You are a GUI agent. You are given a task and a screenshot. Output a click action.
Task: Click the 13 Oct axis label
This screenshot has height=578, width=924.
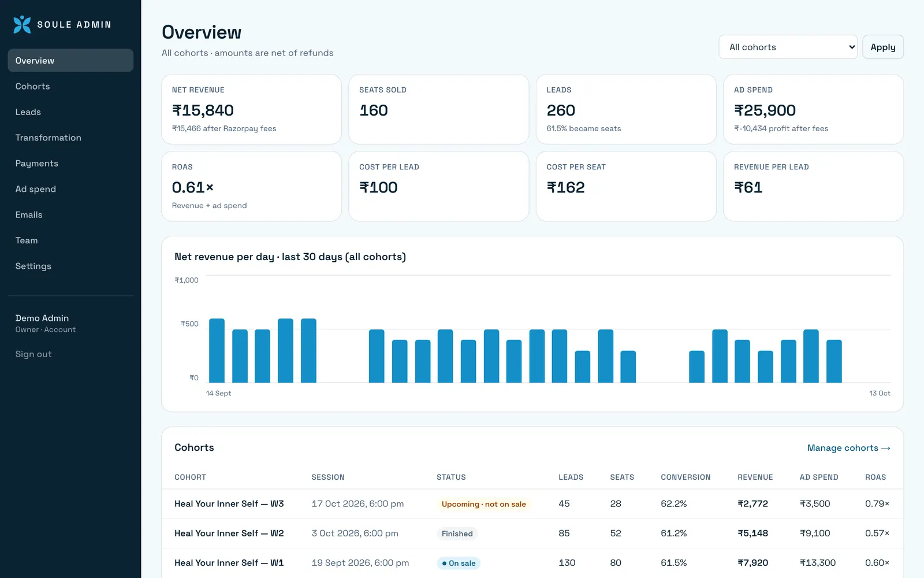point(880,393)
